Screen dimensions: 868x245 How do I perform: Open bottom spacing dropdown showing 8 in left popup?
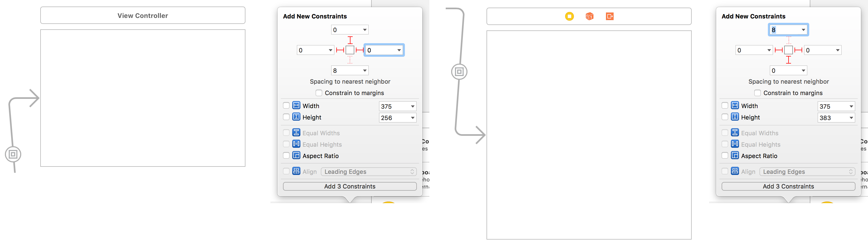365,71
